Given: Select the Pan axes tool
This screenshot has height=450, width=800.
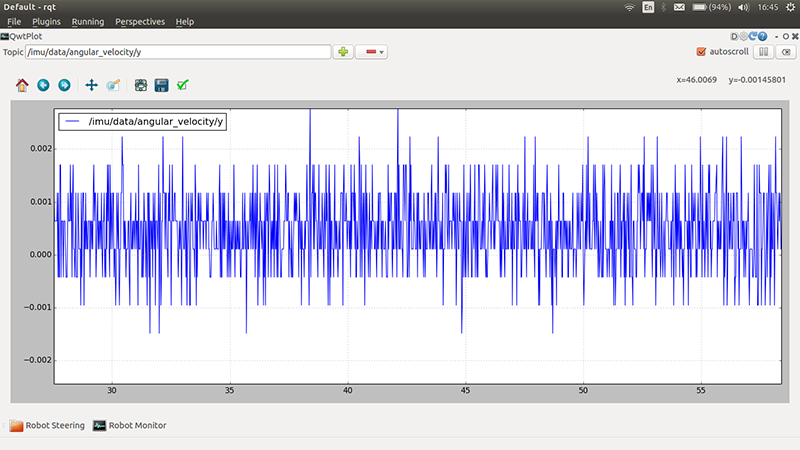Looking at the screenshot, I should (91, 85).
